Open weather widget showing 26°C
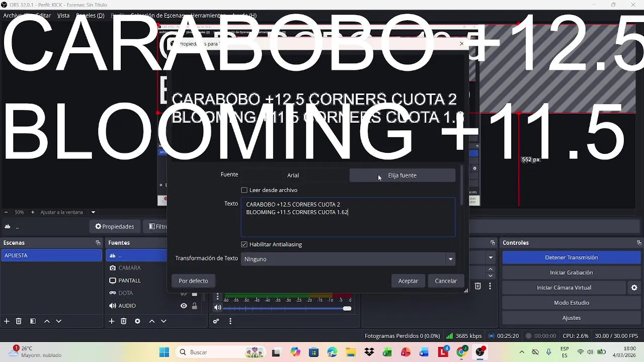Viewport: 644px width, 362px height. pos(36,352)
